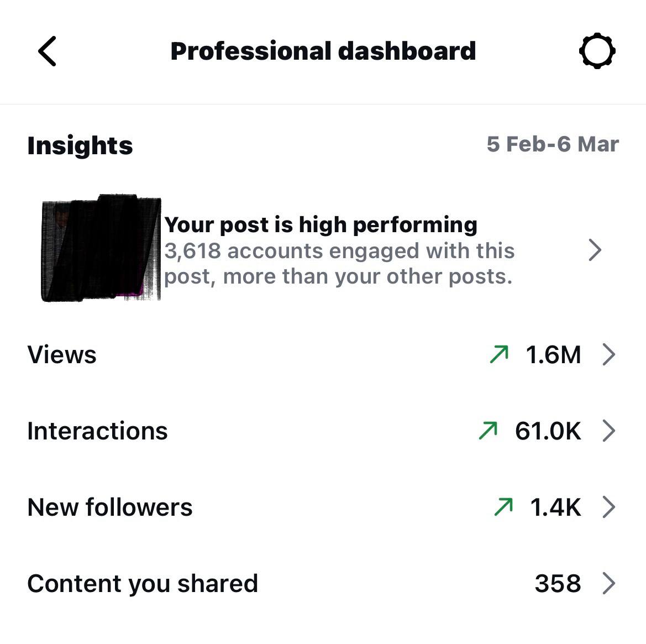Open settings via the gear icon
646x644 pixels.
click(597, 51)
